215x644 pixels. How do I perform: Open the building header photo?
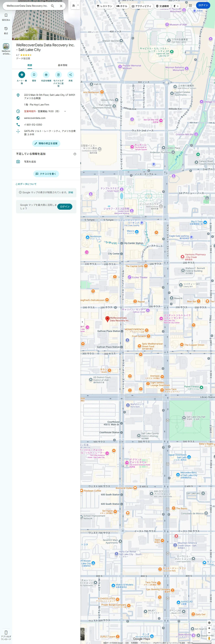(46, 20)
